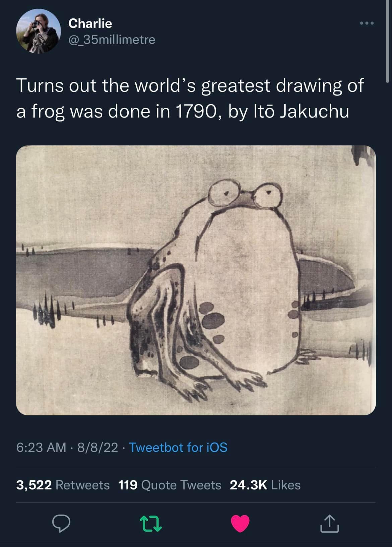View the 24.3K Likes list
Screen dimensions: 392x547
pyautogui.click(x=265, y=485)
